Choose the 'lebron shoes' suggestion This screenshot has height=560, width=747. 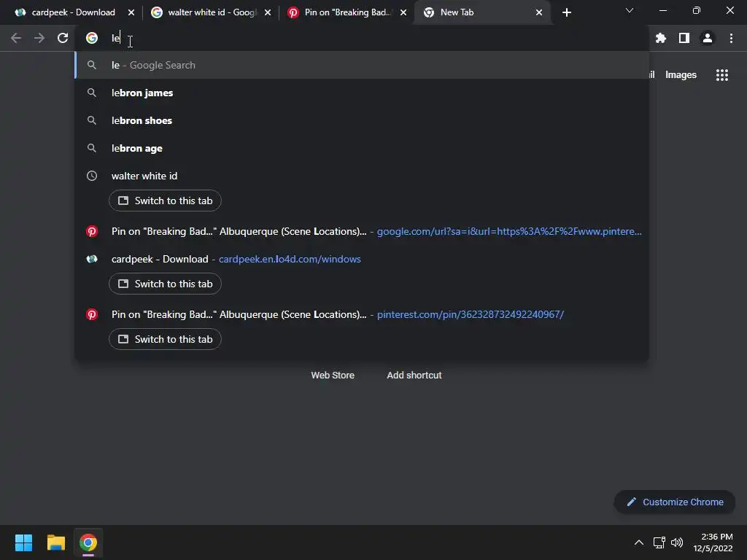362,120
